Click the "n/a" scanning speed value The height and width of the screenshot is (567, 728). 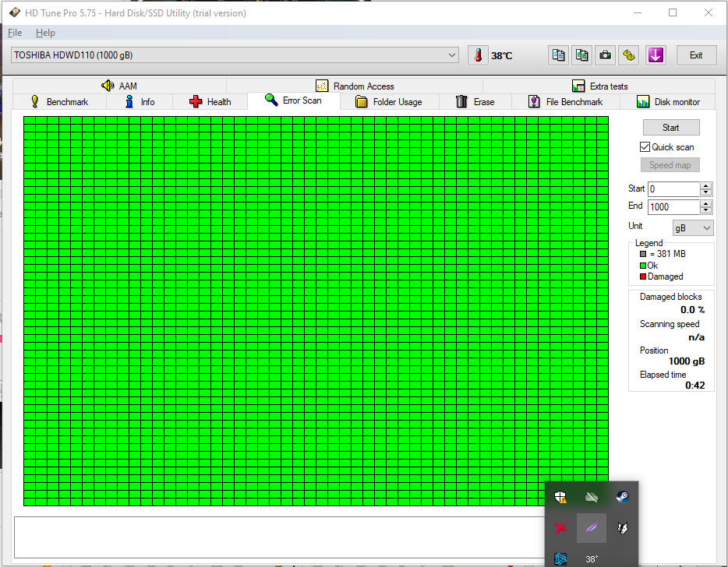[696, 337]
